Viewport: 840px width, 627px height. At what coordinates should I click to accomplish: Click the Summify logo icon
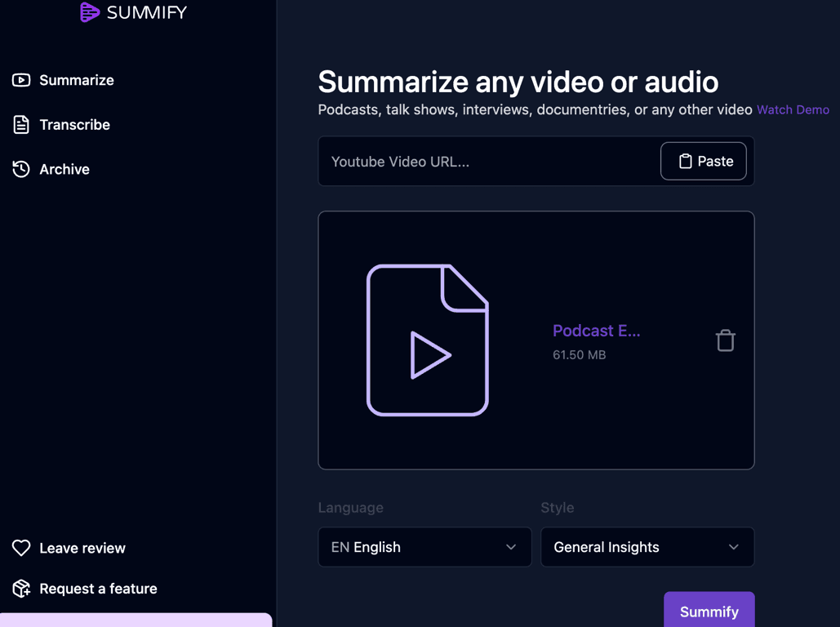click(90, 12)
